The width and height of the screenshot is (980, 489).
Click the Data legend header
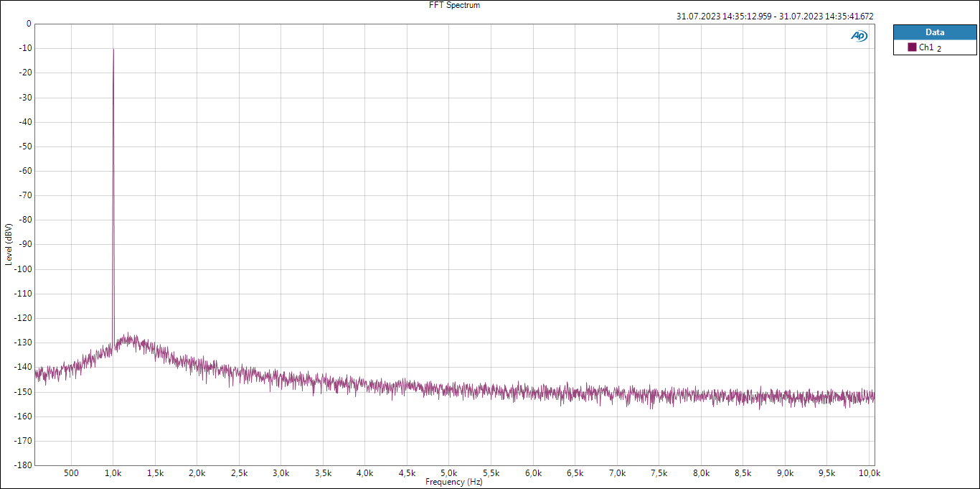click(935, 32)
